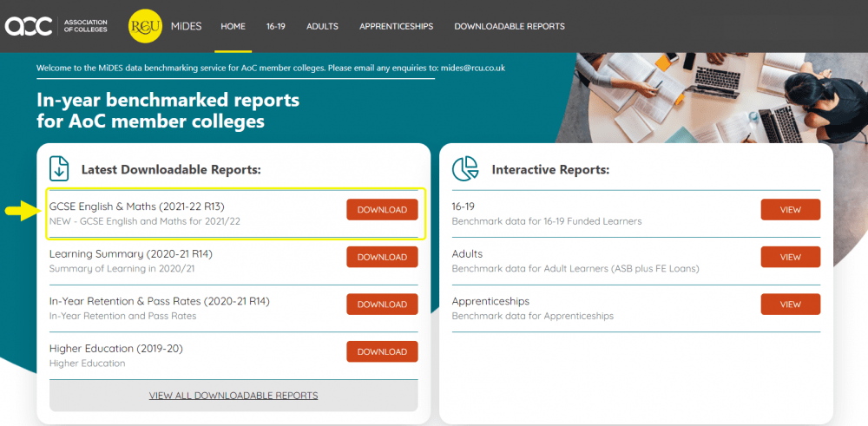Go to the 16-19 menu item

point(276,26)
